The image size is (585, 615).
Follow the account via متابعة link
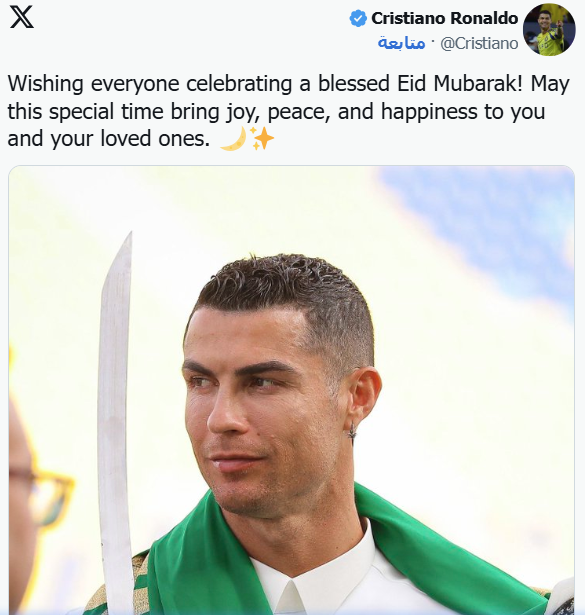point(402,43)
